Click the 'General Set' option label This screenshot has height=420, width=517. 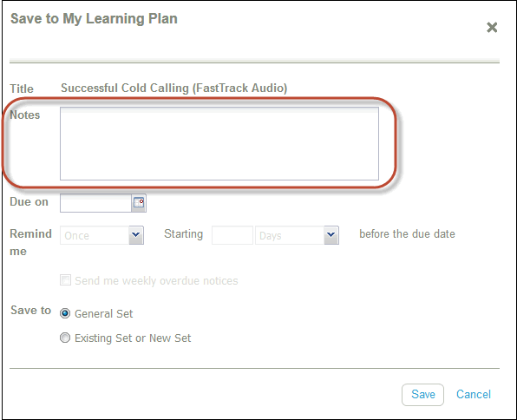pyautogui.click(x=103, y=314)
